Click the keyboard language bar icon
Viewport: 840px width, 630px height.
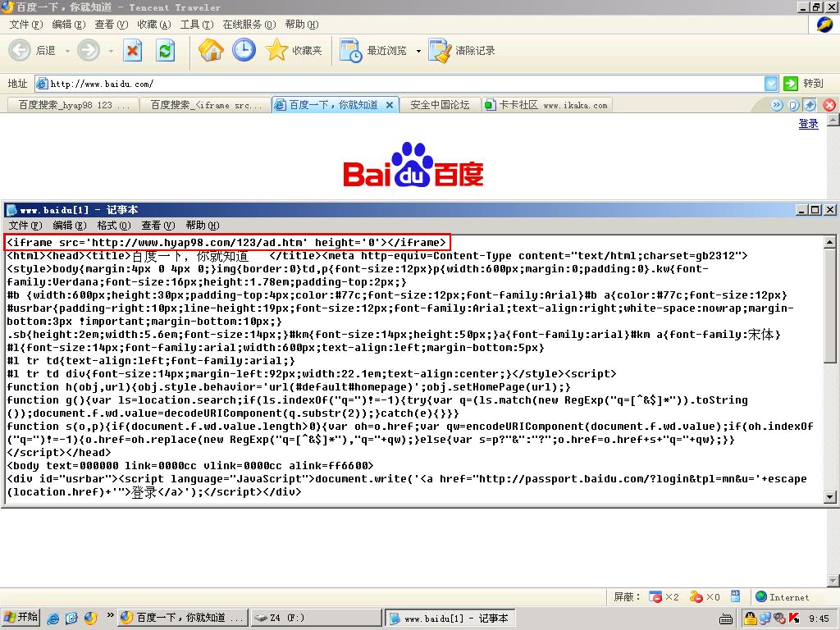726,619
